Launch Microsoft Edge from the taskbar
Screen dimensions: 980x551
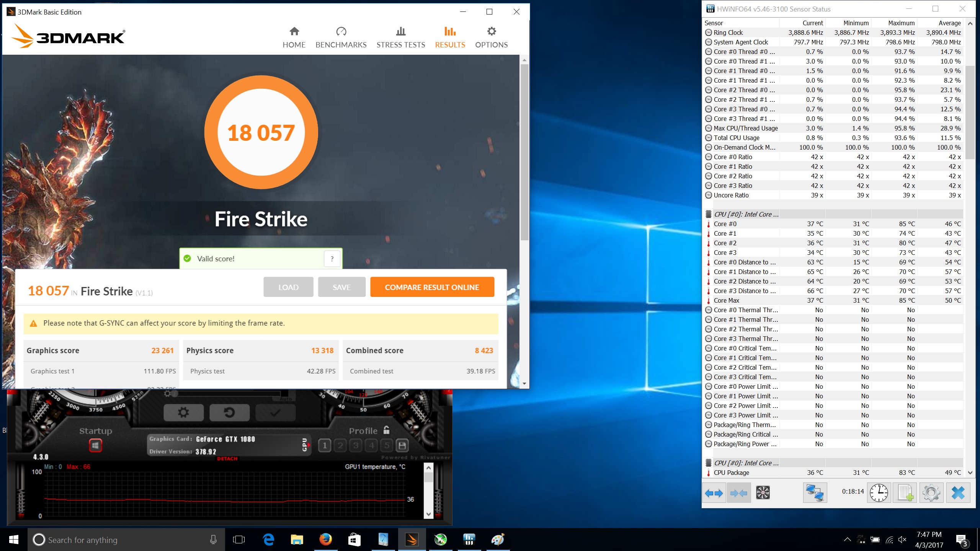point(268,540)
